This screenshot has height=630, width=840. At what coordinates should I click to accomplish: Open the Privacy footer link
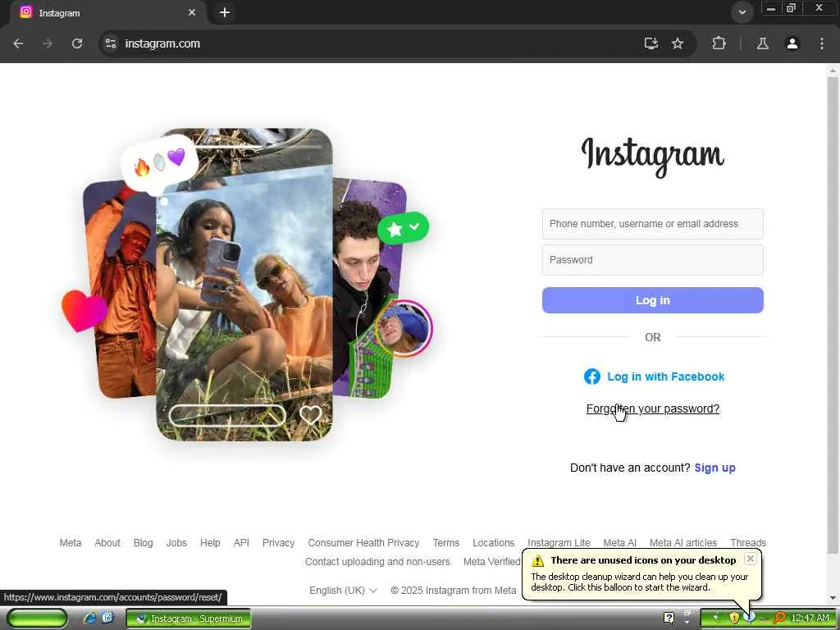[279, 543]
